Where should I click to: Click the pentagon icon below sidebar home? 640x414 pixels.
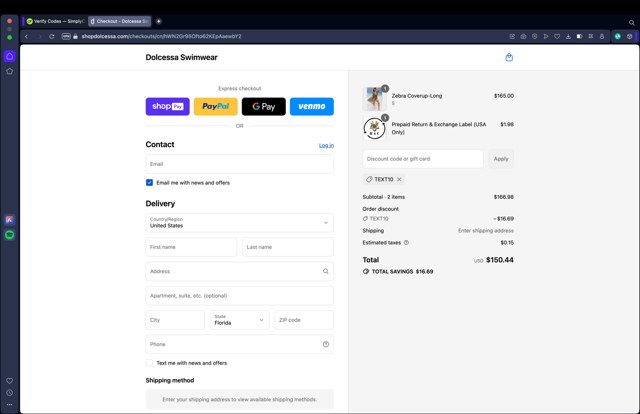point(10,71)
